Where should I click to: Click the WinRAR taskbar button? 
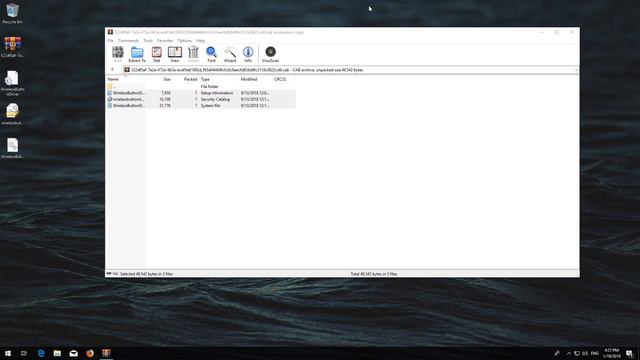106,353
